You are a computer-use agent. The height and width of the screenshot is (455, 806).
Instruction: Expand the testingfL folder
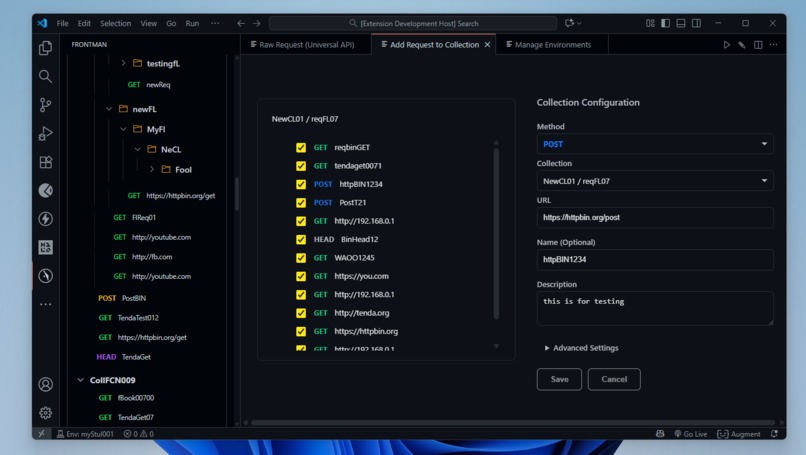point(123,63)
